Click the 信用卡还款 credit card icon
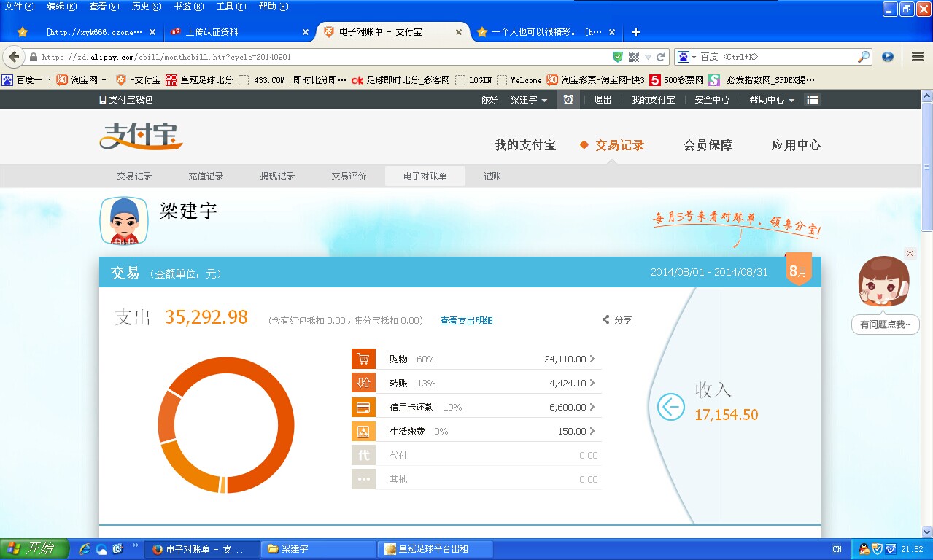 click(x=363, y=407)
